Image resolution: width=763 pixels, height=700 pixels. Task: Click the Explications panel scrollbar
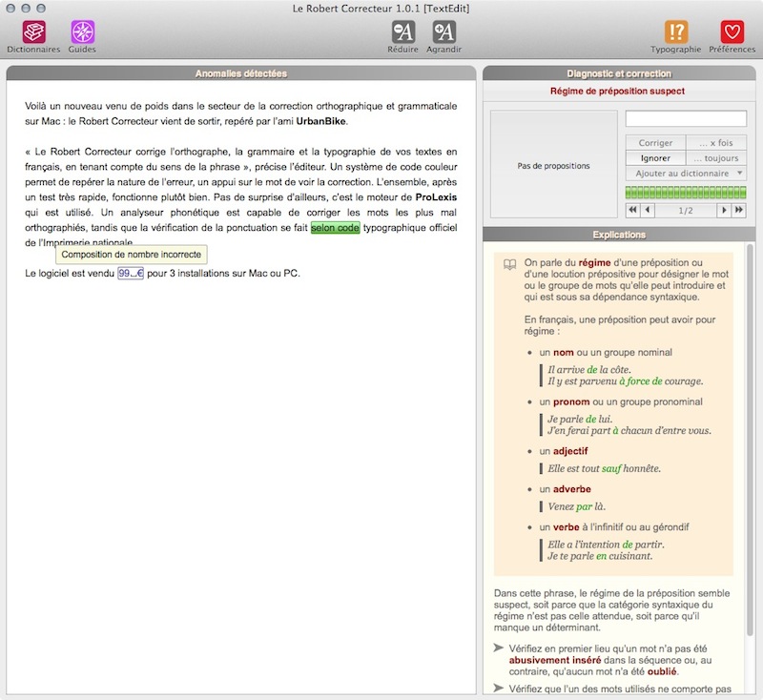750,438
